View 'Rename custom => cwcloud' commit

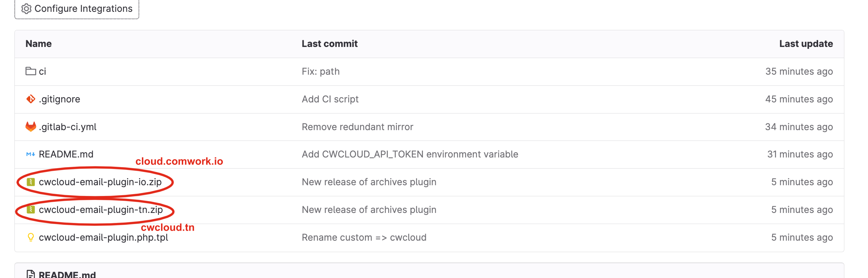364,237
